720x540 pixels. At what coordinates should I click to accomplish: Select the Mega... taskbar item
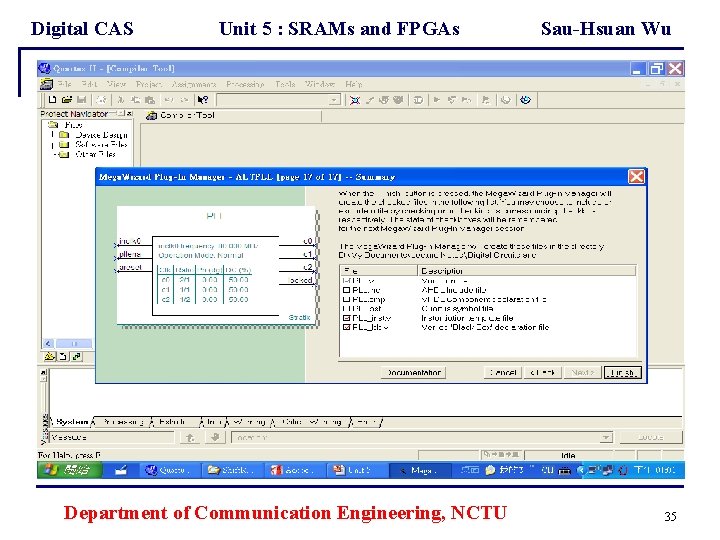point(418,470)
